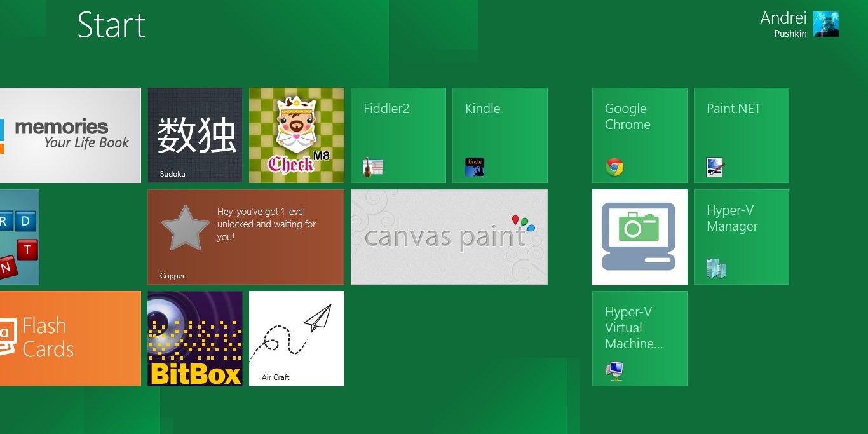Click the Start heading text

tap(111, 25)
